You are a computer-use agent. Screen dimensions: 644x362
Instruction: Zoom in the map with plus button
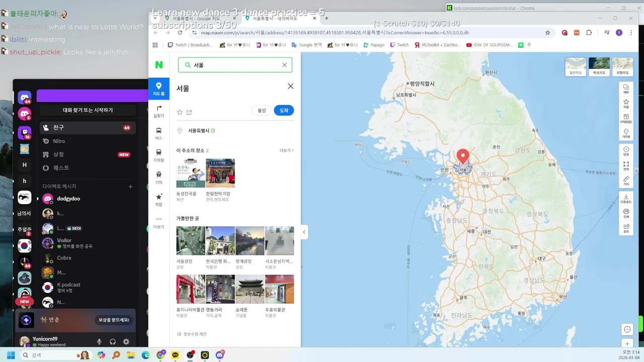tap(627, 344)
